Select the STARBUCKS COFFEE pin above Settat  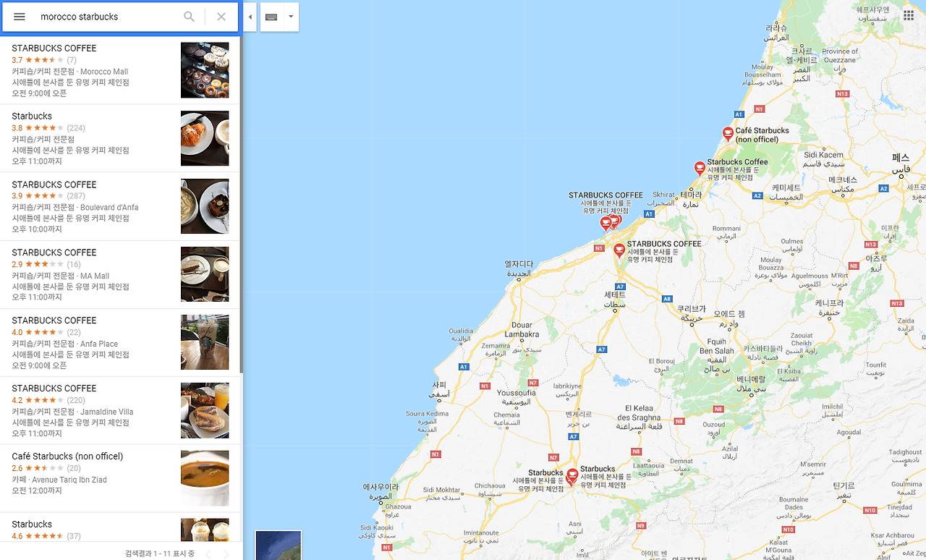[619, 250]
